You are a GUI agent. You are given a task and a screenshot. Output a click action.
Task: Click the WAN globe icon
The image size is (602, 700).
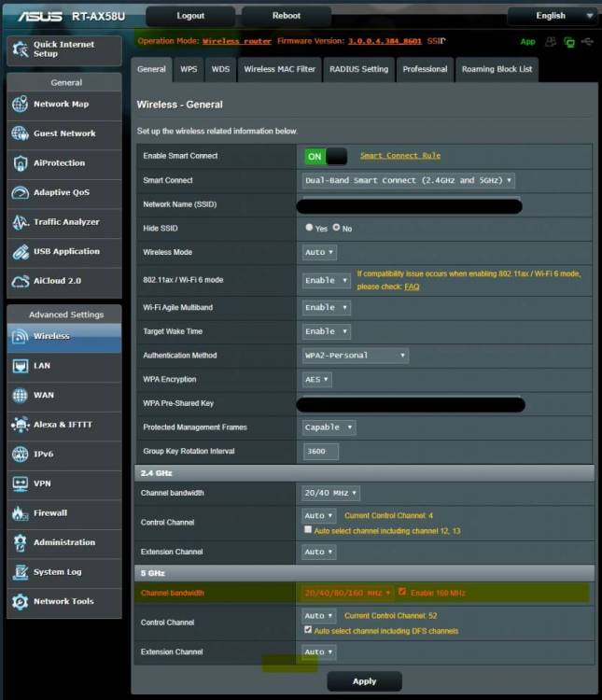pos(21,395)
